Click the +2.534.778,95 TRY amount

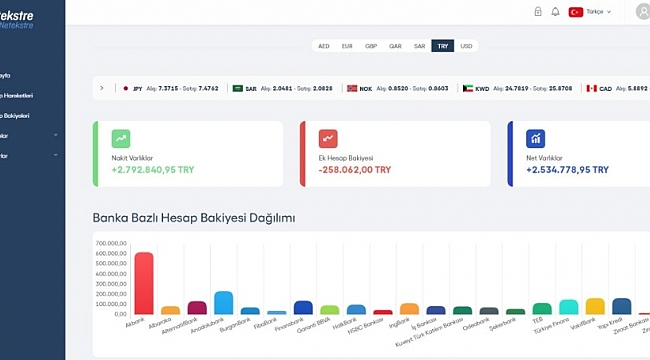(x=568, y=170)
